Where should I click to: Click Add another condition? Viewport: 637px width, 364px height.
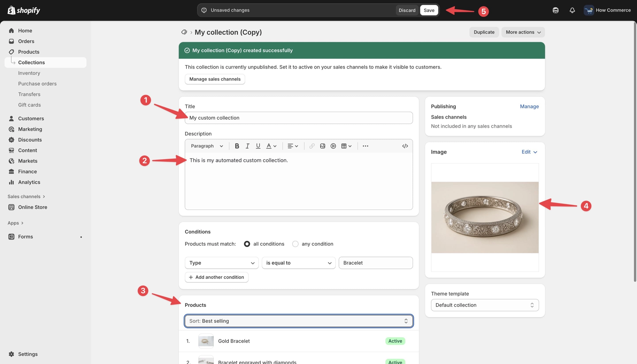tap(216, 277)
